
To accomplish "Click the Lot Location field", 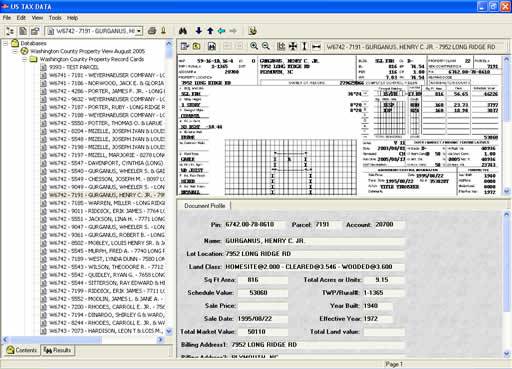I will coord(314,254).
